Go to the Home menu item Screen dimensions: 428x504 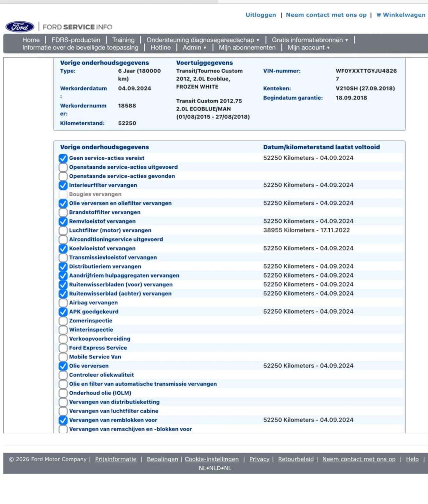[31, 40]
